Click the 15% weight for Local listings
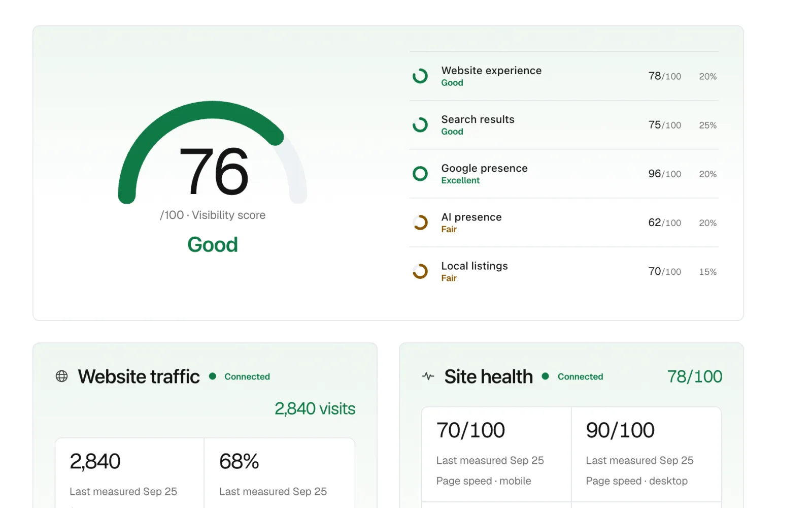Viewport: 812px width, 508px height. (x=707, y=272)
